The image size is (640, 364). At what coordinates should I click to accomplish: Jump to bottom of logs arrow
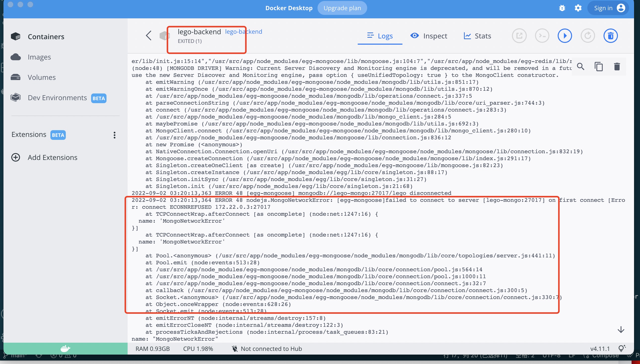621,330
